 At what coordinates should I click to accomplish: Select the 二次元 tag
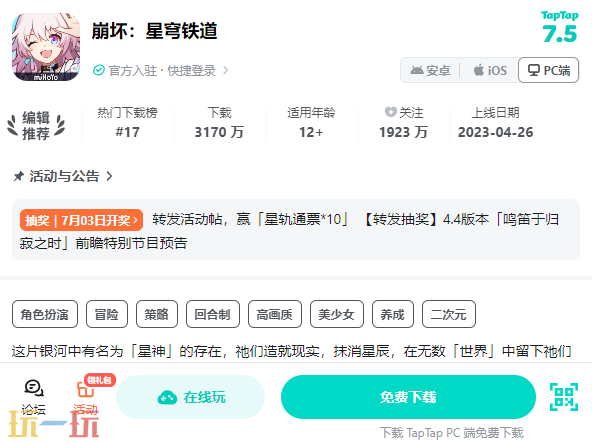[449, 314]
